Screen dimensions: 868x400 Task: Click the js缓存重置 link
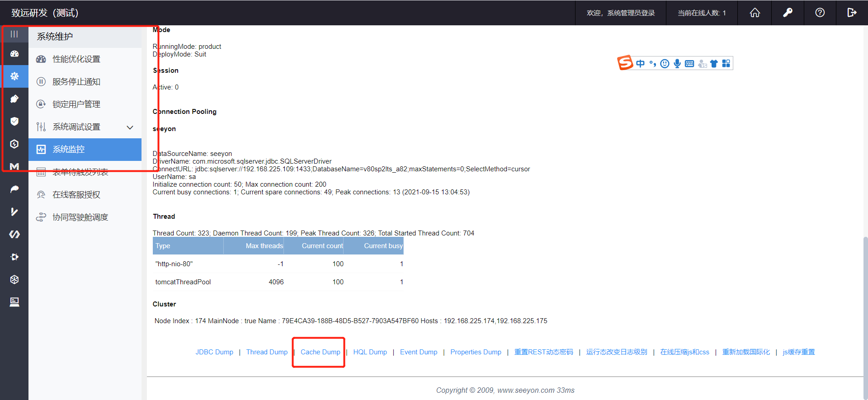tap(799, 352)
